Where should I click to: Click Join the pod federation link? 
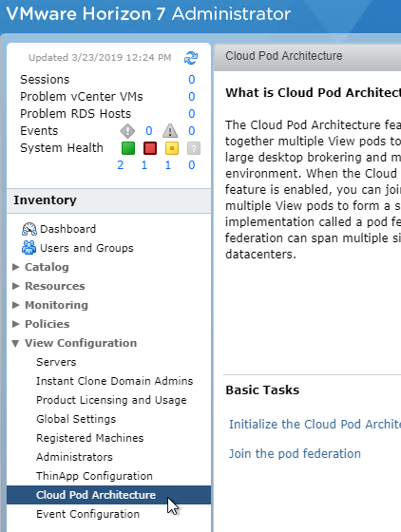(295, 454)
